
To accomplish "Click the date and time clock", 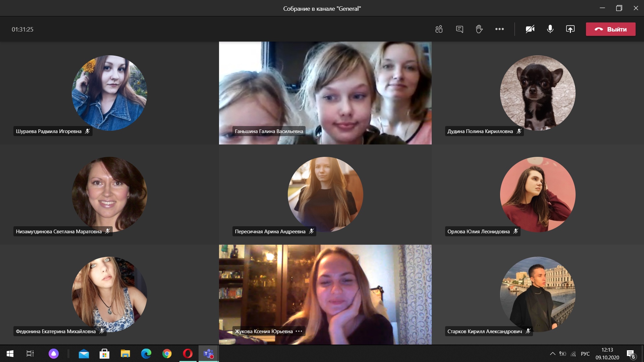I will pyautogui.click(x=607, y=354).
